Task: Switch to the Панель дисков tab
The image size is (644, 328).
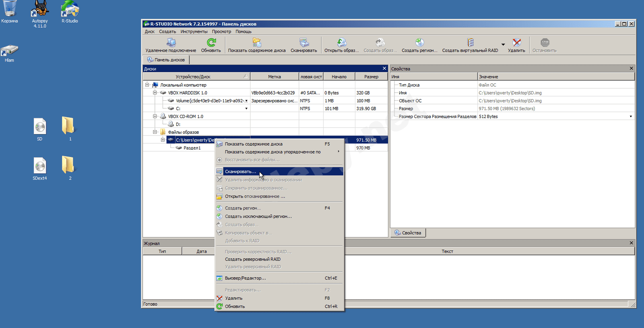Action: pyautogui.click(x=166, y=60)
